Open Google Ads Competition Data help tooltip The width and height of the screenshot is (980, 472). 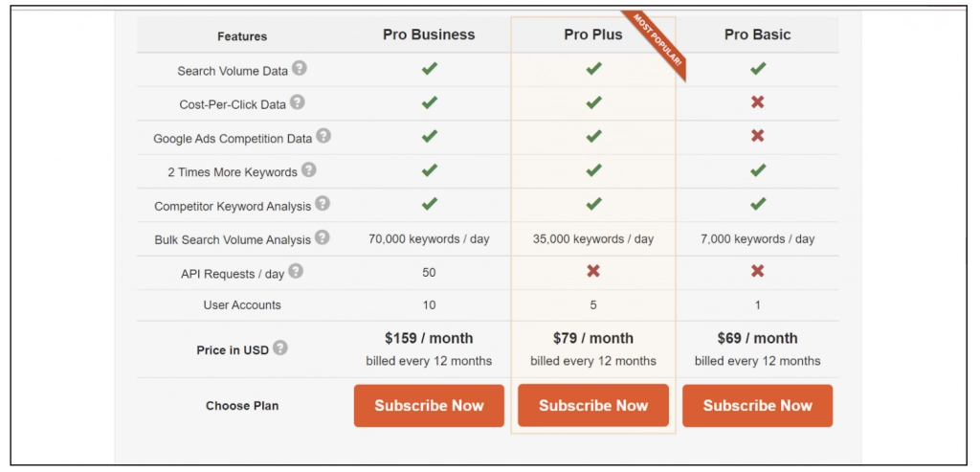pos(323,137)
